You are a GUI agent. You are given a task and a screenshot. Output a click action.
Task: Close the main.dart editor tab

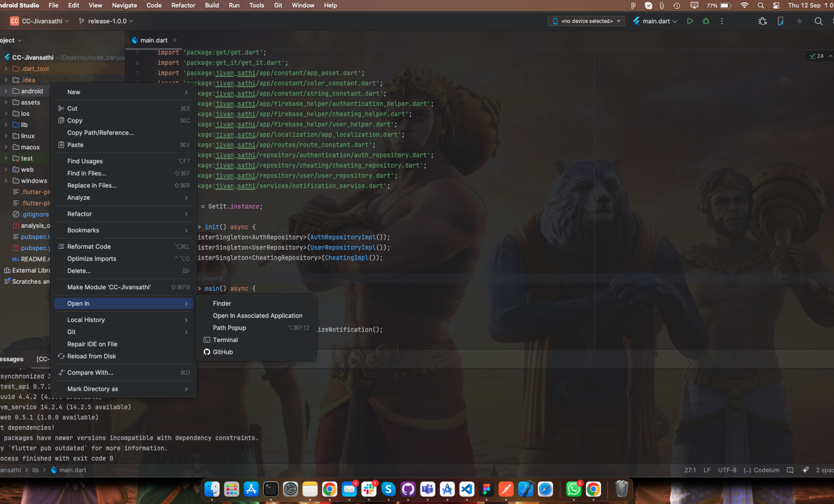click(x=175, y=40)
